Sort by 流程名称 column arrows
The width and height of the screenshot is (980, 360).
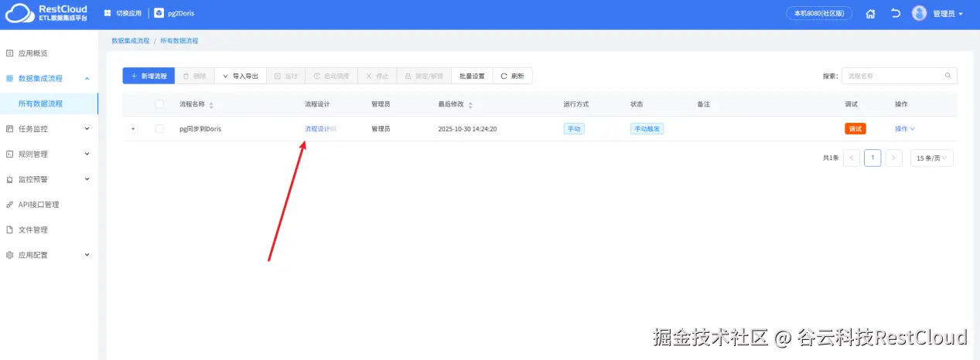click(x=211, y=105)
